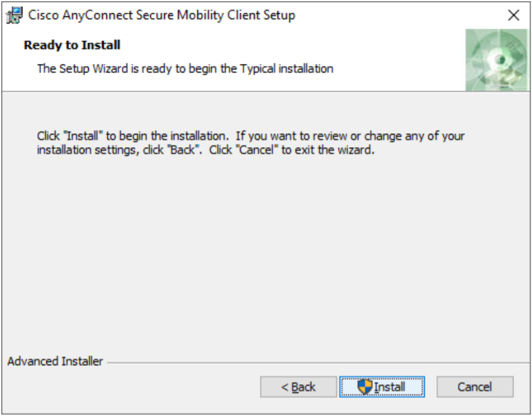Click the installer icon in the title bar
Image resolution: width=532 pixels, height=416 pixels.
coord(14,15)
